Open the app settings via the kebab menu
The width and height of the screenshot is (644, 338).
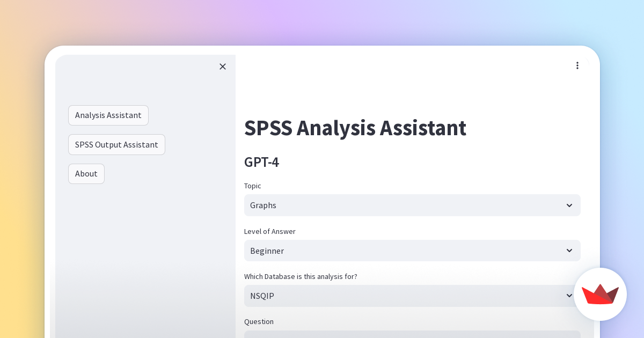[577, 65]
